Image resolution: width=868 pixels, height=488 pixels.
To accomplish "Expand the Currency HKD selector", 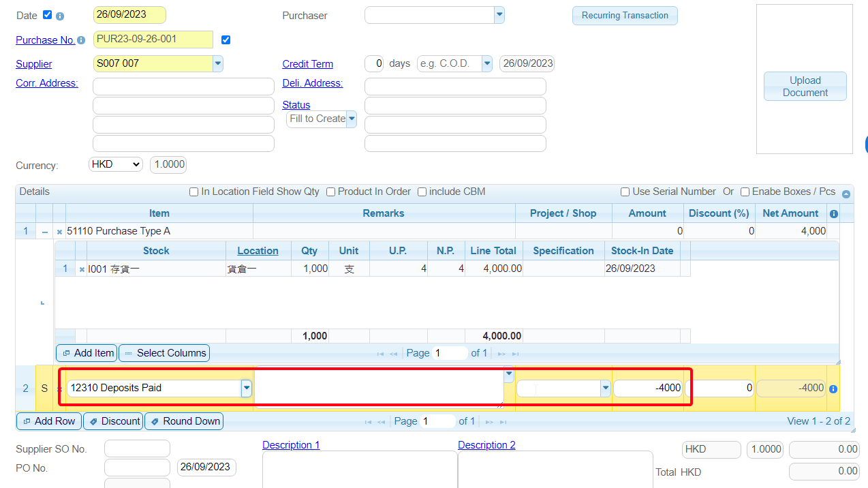I will [115, 164].
